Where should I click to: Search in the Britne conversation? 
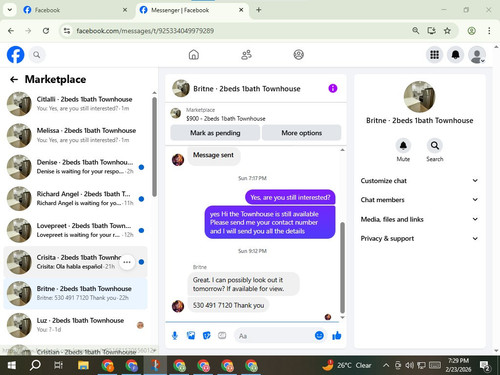tap(435, 146)
